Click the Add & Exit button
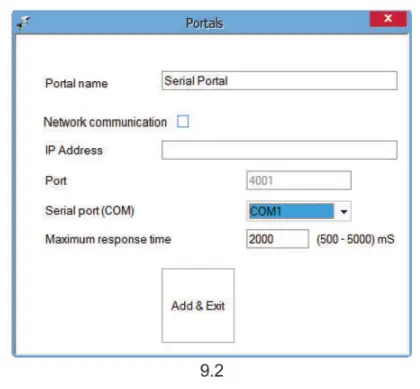 198,305
